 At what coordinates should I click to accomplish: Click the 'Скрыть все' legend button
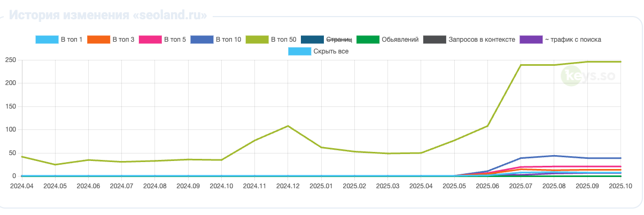329,51
